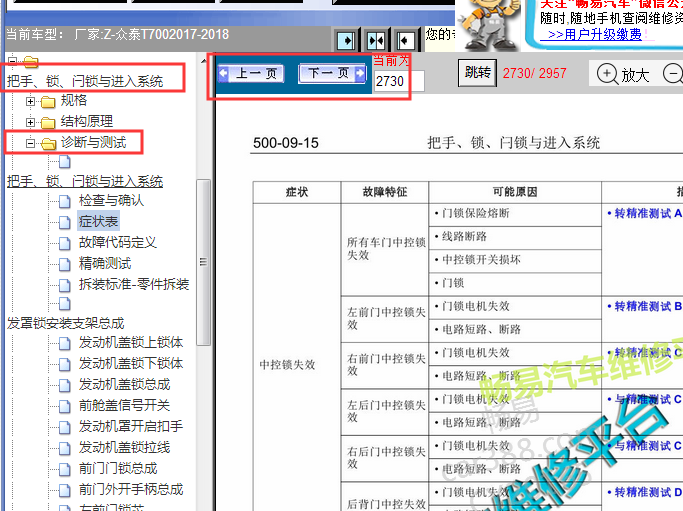Select the 结构原理 folder icon
This screenshot has width=683, height=511.
point(48,123)
